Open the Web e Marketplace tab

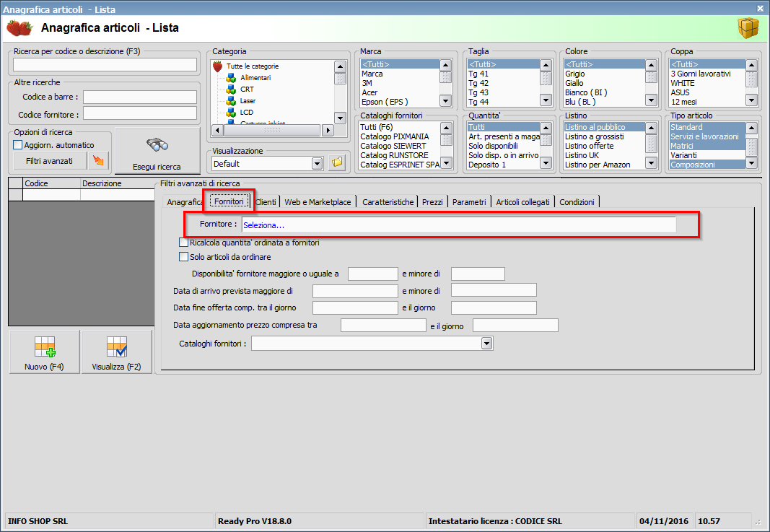[x=318, y=202]
